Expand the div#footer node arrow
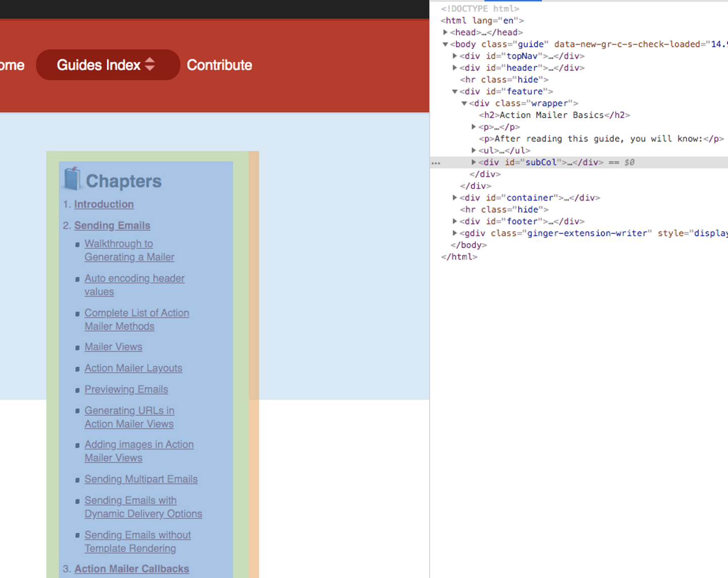 coord(455,221)
